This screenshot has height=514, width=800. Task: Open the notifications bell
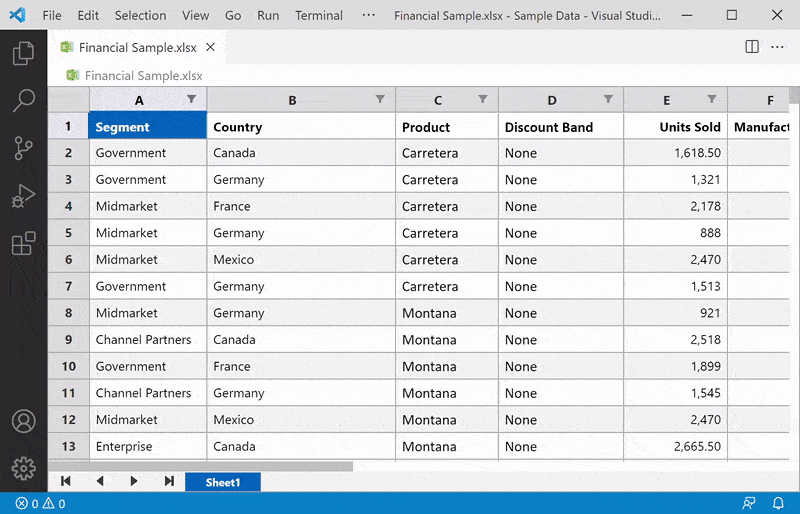tap(778, 504)
